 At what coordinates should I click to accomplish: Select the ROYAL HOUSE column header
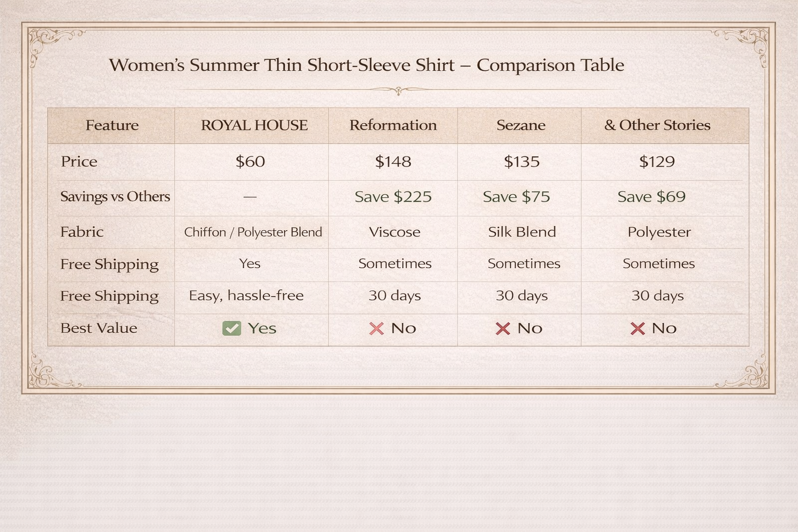pyautogui.click(x=254, y=125)
